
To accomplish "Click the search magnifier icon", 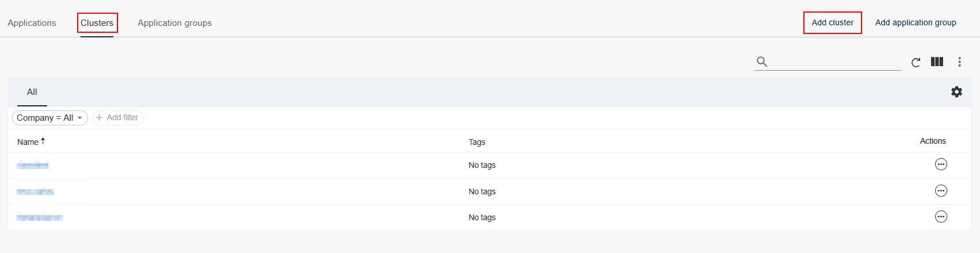I will pyautogui.click(x=761, y=62).
